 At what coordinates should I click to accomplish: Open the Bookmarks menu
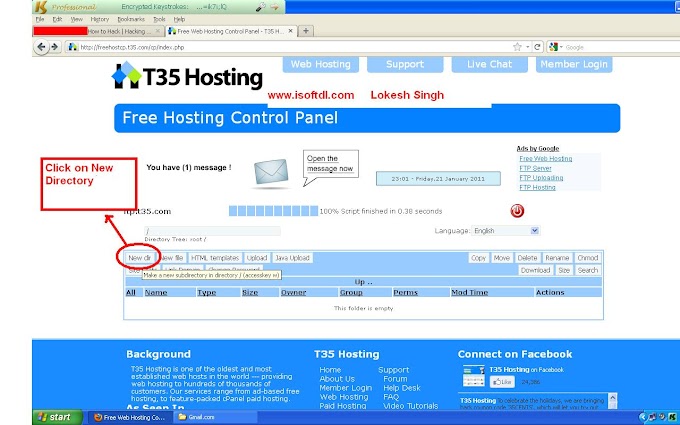[x=131, y=20]
